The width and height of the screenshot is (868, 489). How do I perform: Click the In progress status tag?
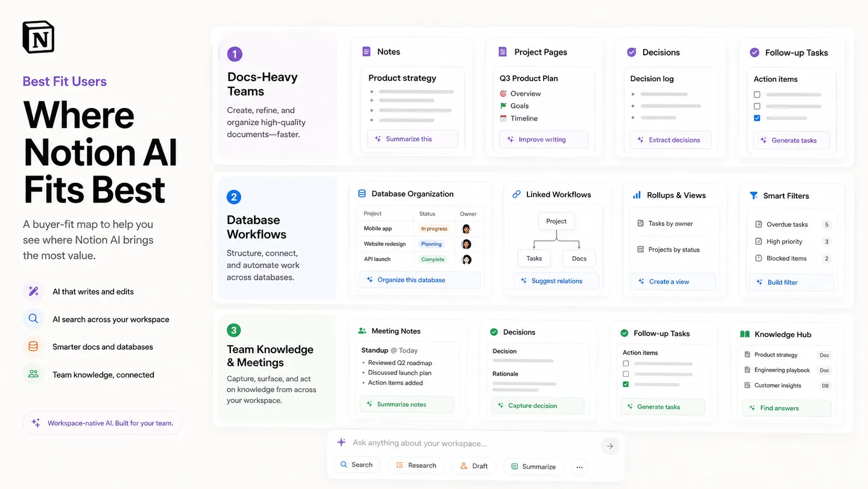tap(434, 229)
